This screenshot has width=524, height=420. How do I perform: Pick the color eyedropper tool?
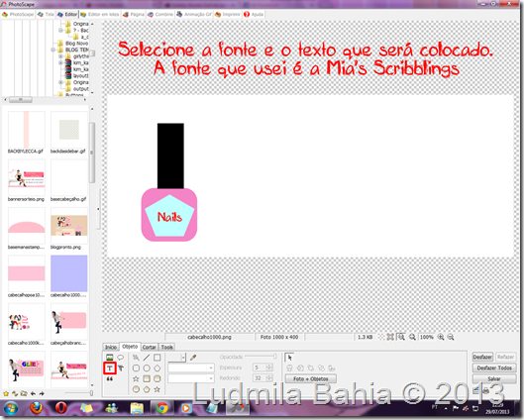192,358
